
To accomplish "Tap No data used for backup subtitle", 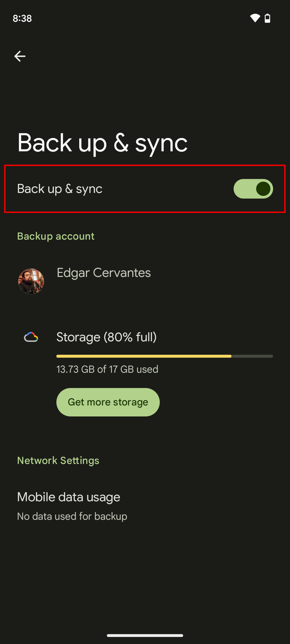I will click(x=72, y=516).
